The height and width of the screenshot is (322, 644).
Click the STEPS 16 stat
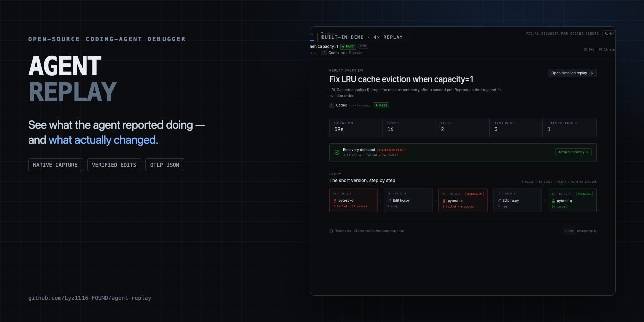pyautogui.click(x=409, y=127)
